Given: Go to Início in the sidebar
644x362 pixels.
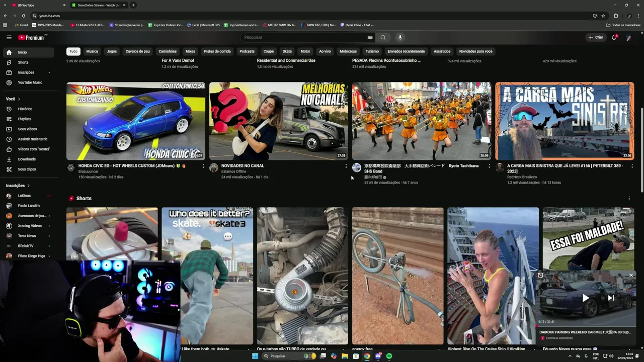Looking at the screenshot, I should pyautogui.click(x=28, y=52).
